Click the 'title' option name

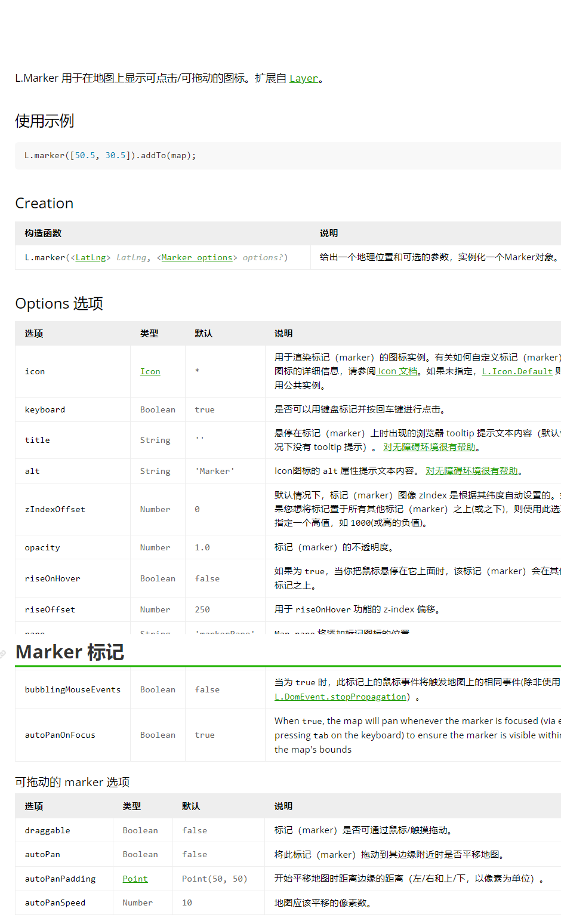click(x=37, y=440)
